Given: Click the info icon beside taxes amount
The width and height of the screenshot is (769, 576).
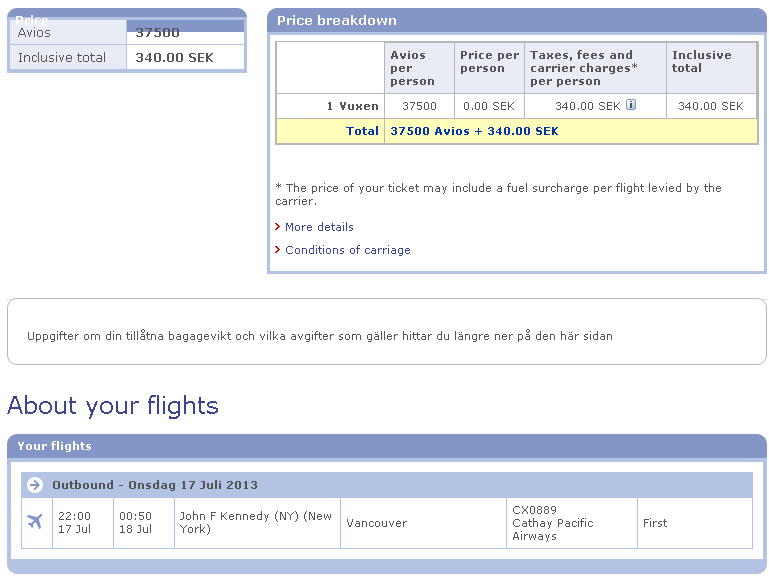Looking at the screenshot, I should 631,105.
